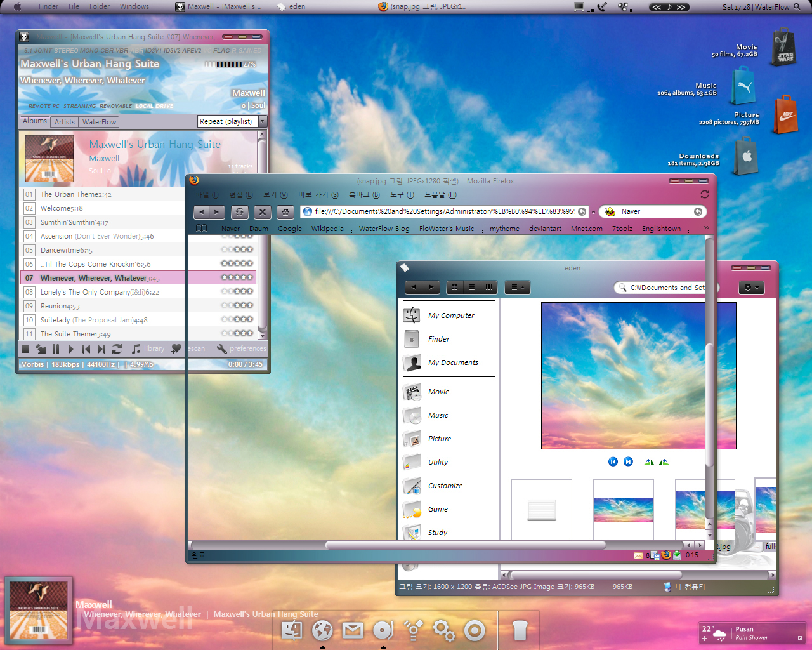Open the eden sort/arrange dropdown
Screen dimensions: 812x650
pos(518,288)
